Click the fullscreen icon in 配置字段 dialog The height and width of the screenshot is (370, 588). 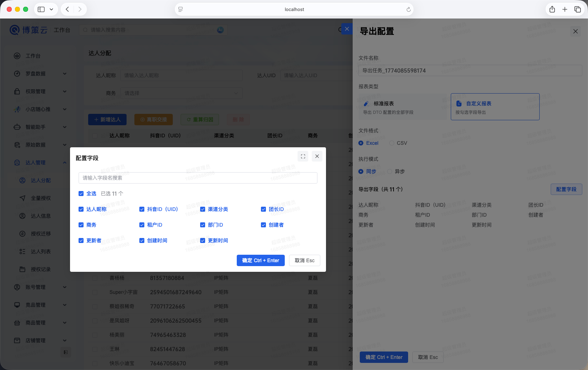coord(303,156)
